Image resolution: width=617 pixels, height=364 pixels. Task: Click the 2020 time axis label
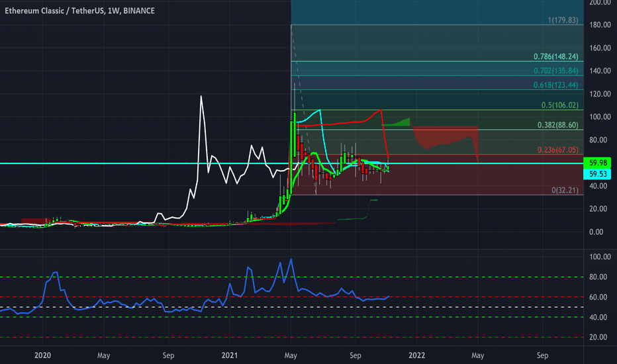click(42, 355)
